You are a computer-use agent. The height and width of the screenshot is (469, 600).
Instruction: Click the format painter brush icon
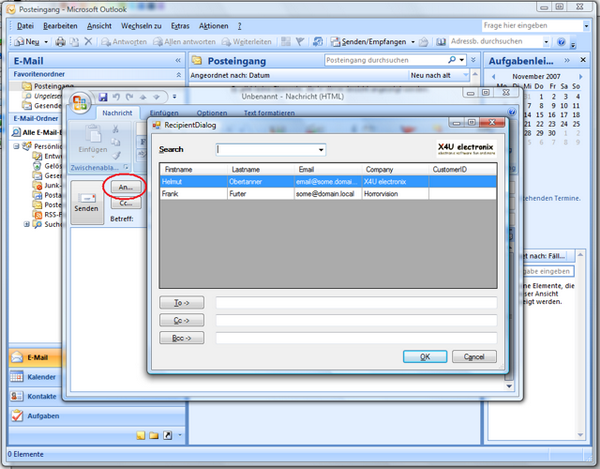[116, 155]
